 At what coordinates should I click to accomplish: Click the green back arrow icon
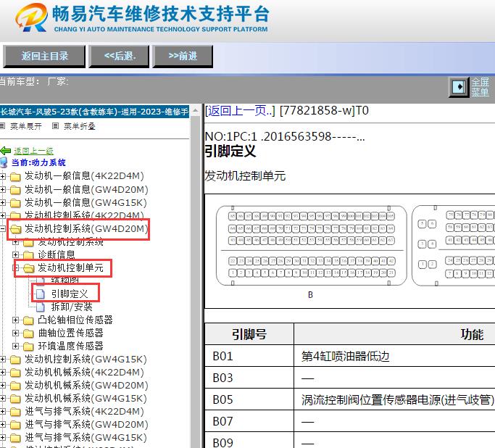(x=6, y=151)
